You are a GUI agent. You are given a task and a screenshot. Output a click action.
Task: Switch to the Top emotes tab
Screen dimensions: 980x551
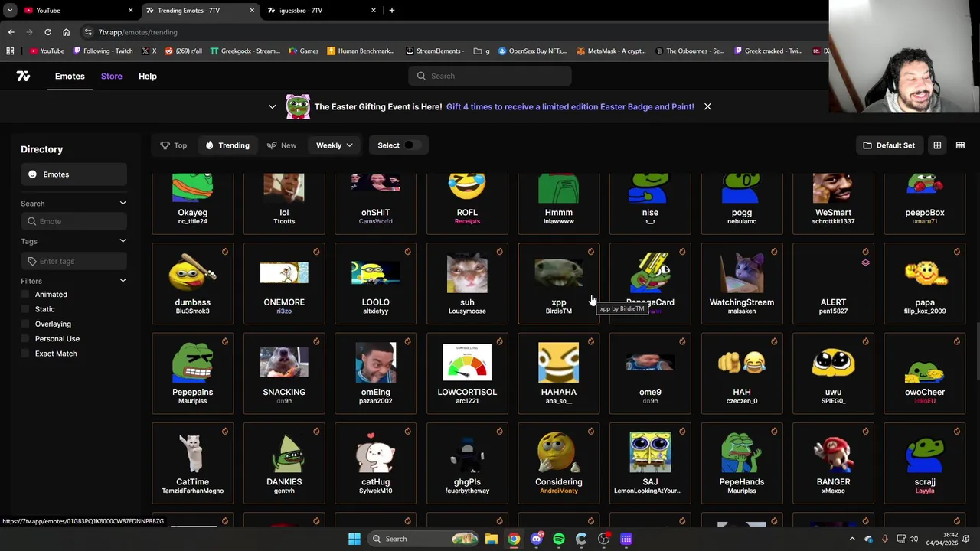pyautogui.click(x=174, y=145)
